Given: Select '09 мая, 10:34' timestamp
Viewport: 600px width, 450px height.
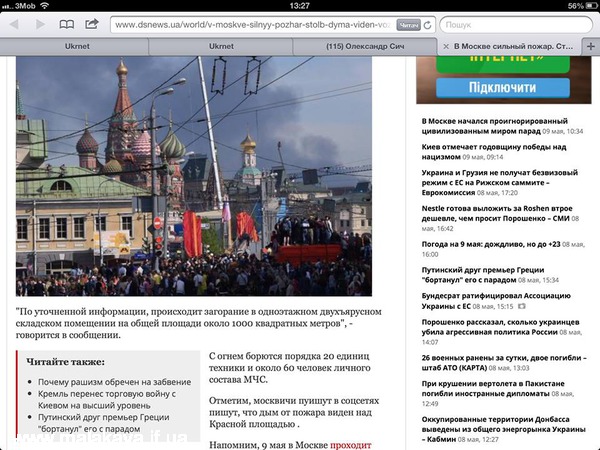Looking at the screenshot, I should click(x=562, y=131).
